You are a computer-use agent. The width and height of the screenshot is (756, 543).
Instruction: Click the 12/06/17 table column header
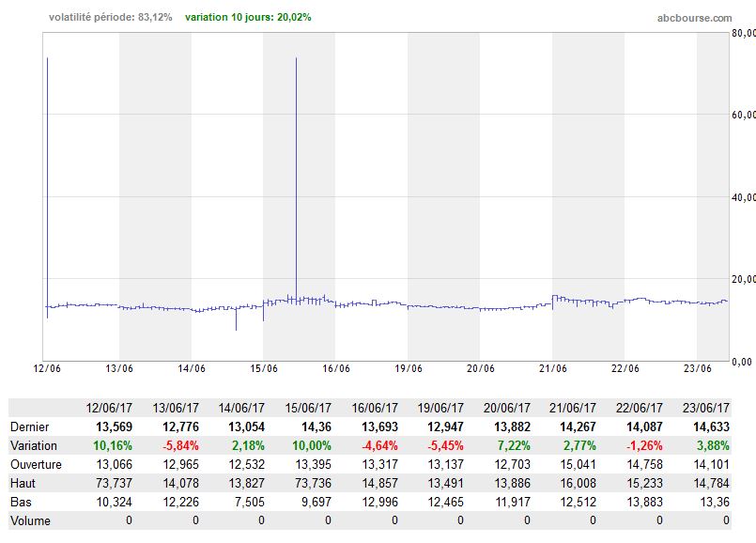[109, 408]
